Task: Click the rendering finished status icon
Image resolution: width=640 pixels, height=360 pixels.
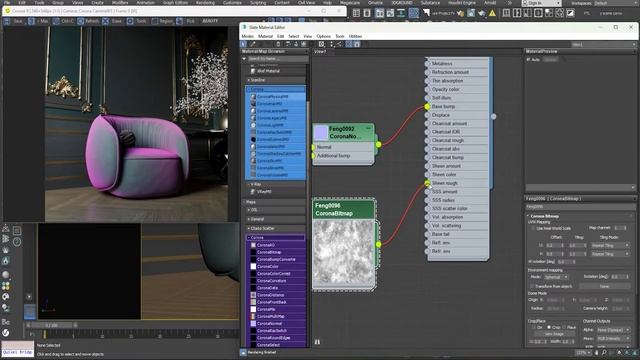Action: pyautogui.click(x=243, y=352)
